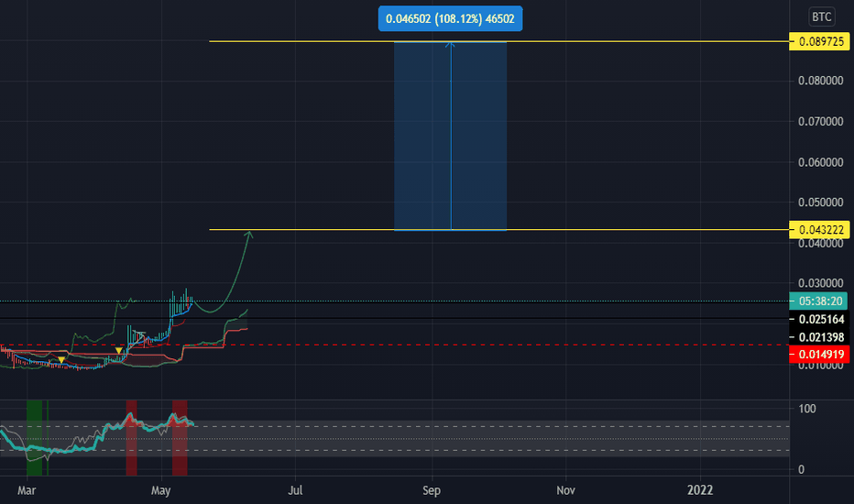The height and width of the screenshot is (504, 854).
Task: Click the yellow triangle marker near Mar
Action: 61,360
